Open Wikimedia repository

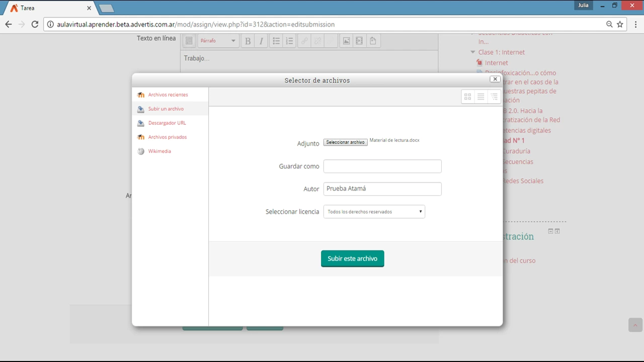159,151
